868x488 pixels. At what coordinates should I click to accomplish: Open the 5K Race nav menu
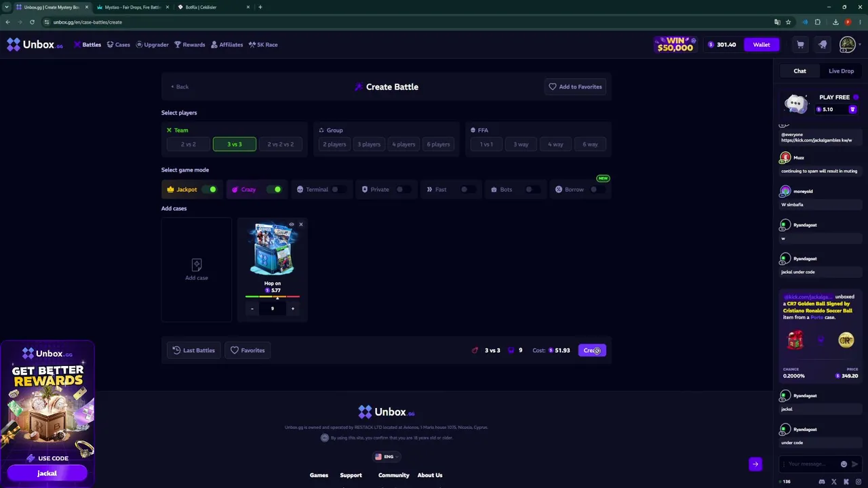(263, 45)
